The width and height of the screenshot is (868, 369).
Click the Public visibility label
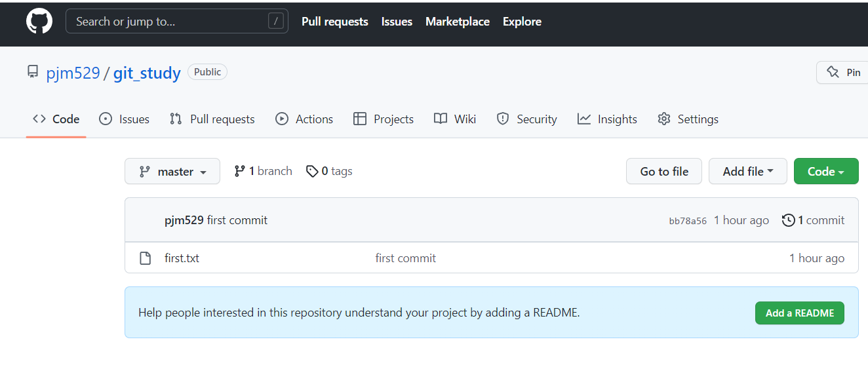(x=207, y=72)
